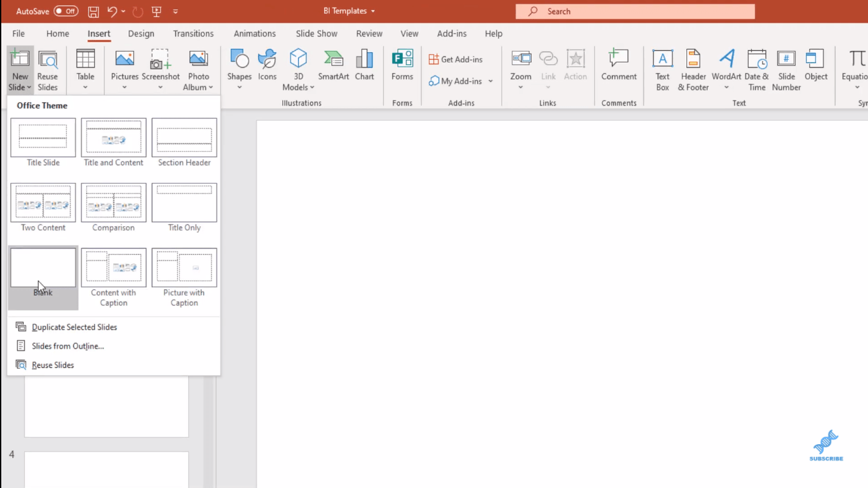
Task: Open the Screenshot dropdown arrow
Action: tap(160, 88)
